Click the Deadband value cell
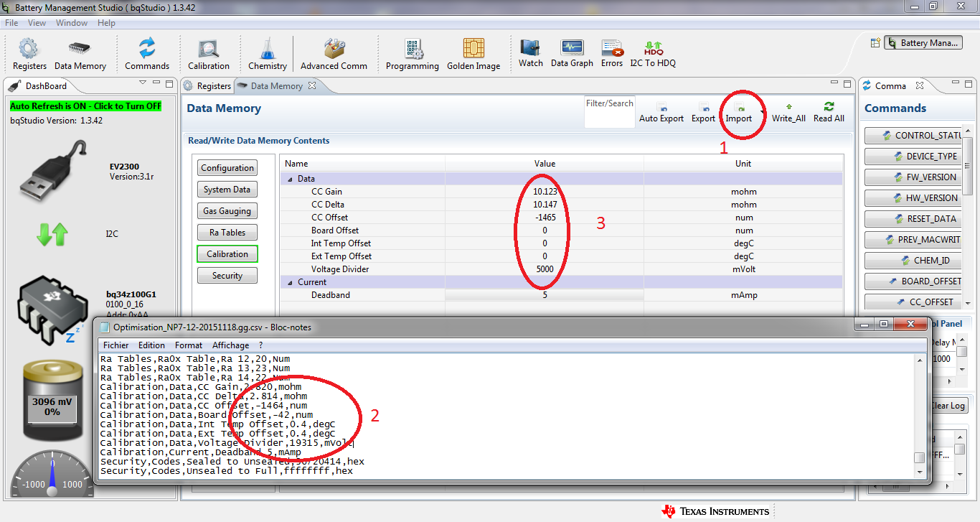Viewport: 980px width, 522px height. point(545,295)
